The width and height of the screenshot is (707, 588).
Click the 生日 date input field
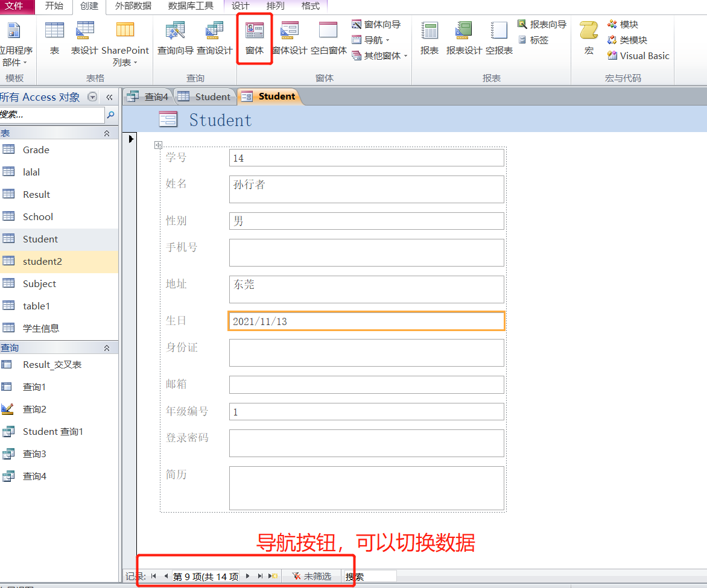click(366, 321)
